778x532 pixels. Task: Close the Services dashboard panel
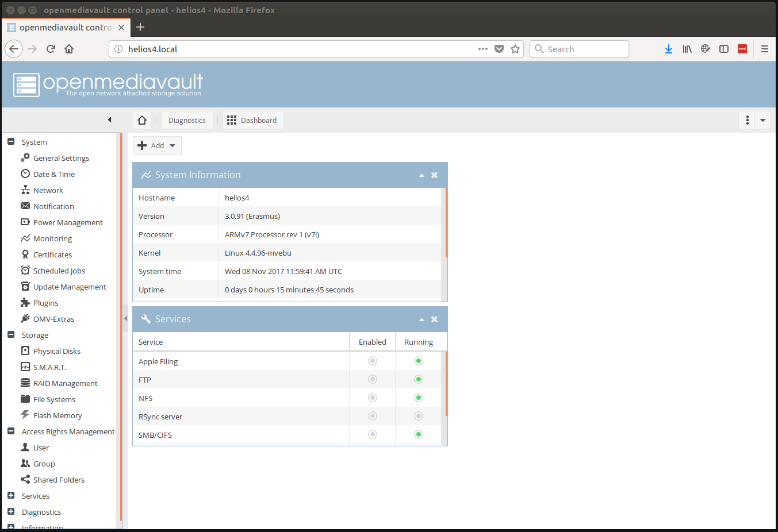point(435,319)
